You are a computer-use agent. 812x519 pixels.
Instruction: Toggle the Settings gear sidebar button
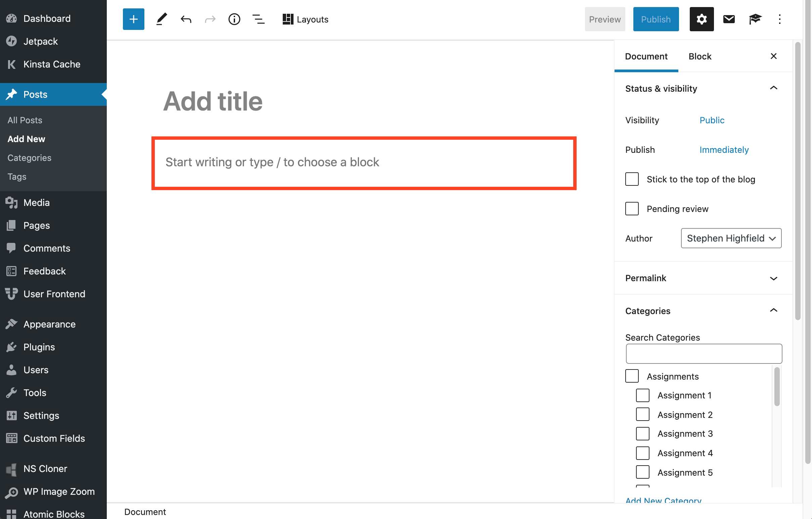(x=702, y=19)
